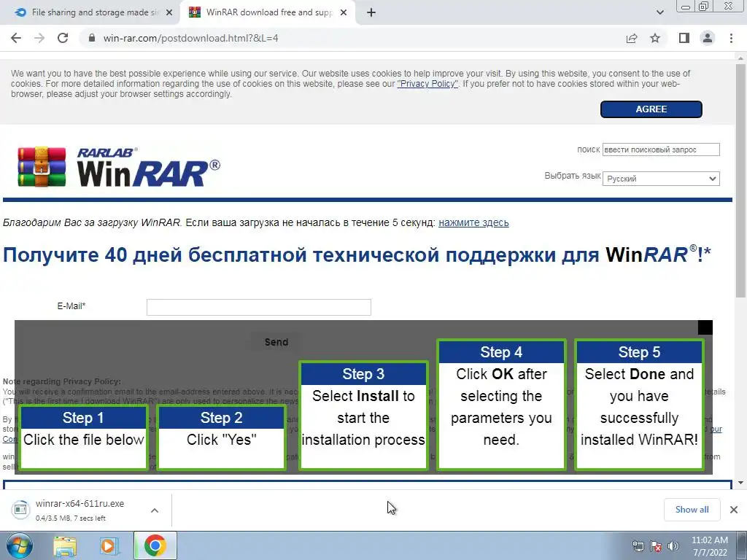Click the padlock site info icon
747x560 pixels.
click(93, 38)
